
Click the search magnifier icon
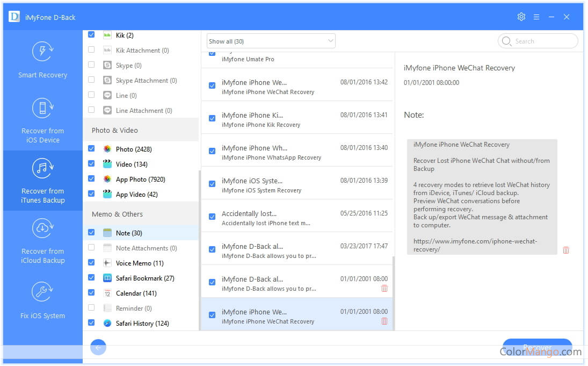coord(506,41)
